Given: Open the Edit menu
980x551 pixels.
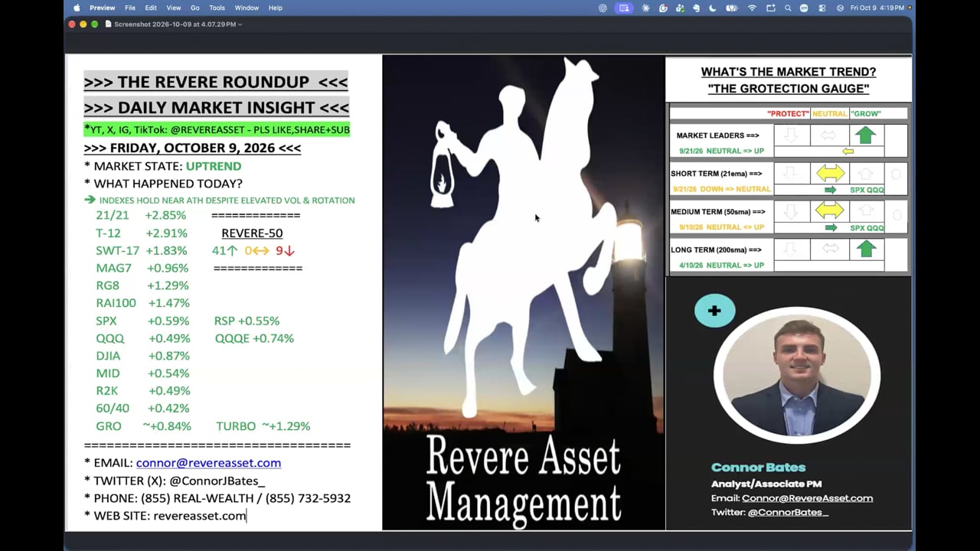Looking at the screenshot, I should click(x=151, y=8).
